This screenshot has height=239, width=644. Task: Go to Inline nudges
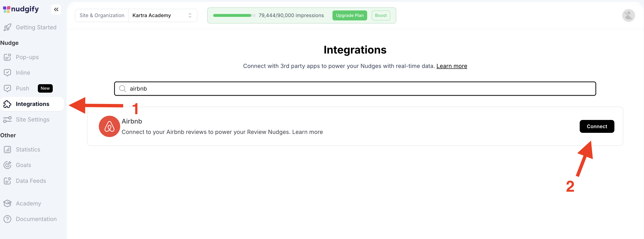pyautogui.click(x=23, y=73)
